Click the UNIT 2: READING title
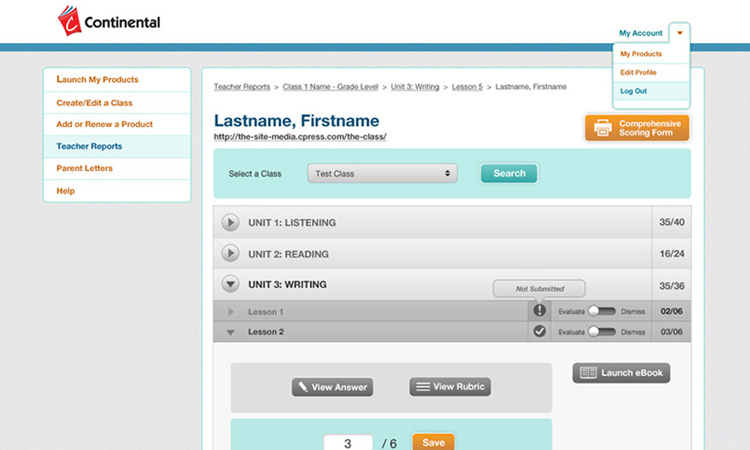This screenshot has width=750, height=450. click(288, 254)
